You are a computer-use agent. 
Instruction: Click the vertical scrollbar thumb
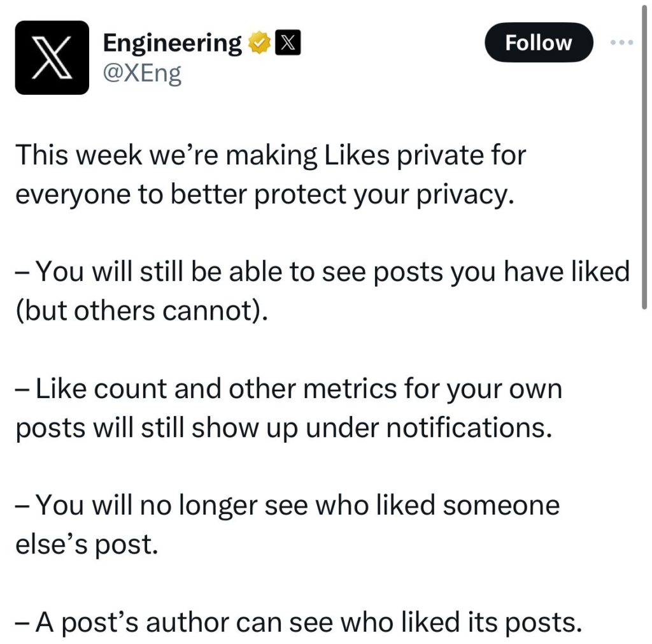click(x=644, y=155)
